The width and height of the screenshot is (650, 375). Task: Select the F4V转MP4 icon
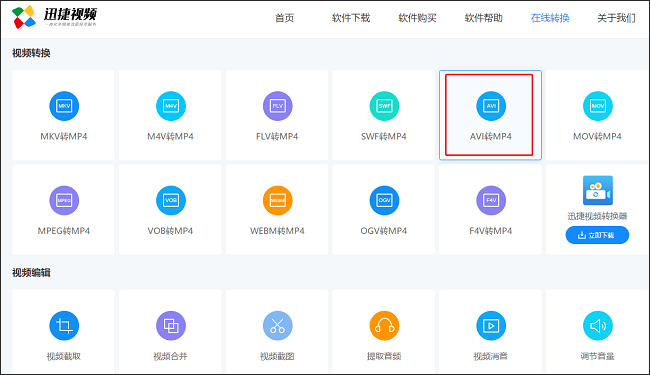[491, 201]
